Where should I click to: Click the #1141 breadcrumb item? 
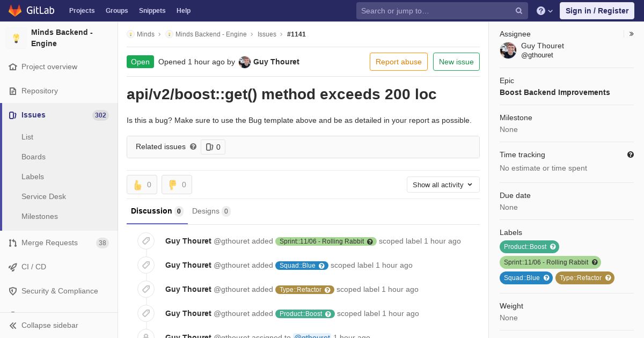[296, 34]
